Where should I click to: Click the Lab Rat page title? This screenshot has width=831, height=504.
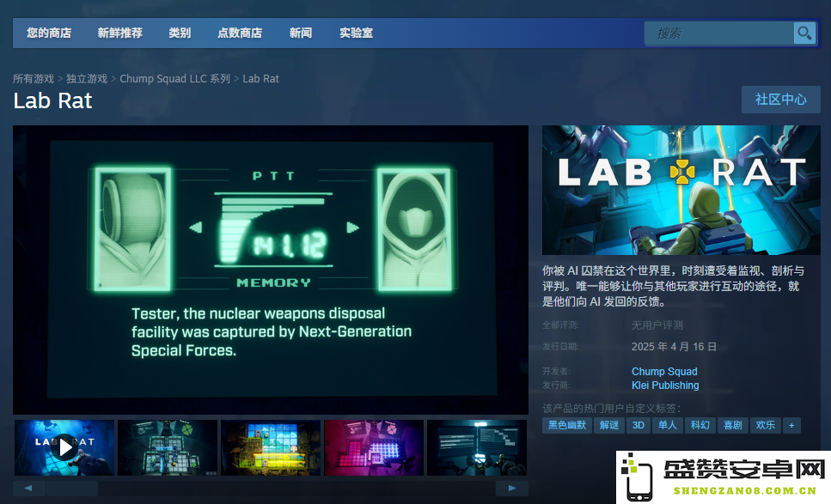[52, 100]
